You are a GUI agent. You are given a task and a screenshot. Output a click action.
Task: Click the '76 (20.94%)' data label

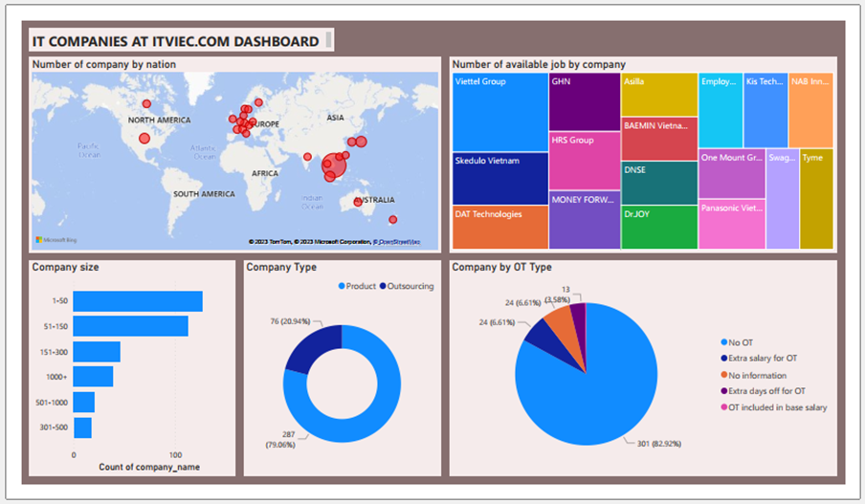pos(290,321)
